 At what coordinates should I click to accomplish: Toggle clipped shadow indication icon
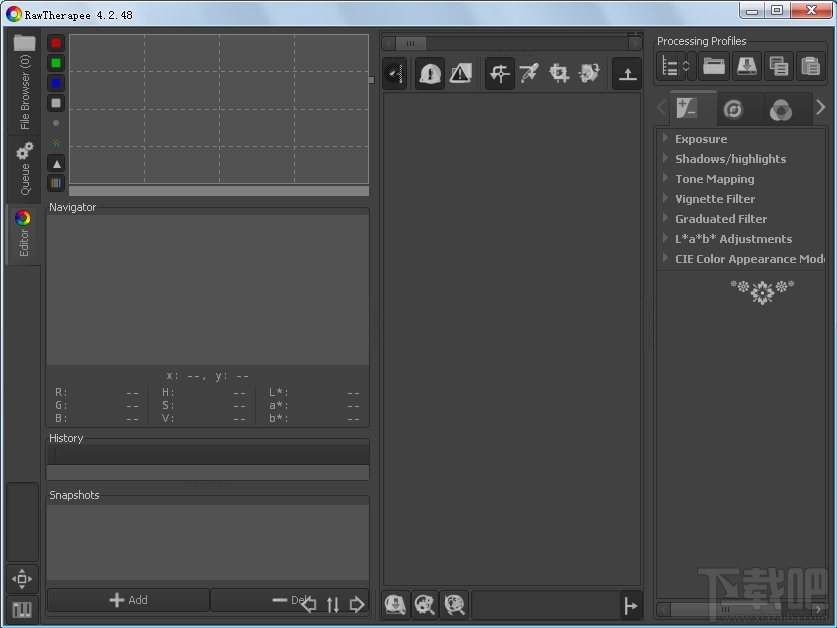(430, 73)
